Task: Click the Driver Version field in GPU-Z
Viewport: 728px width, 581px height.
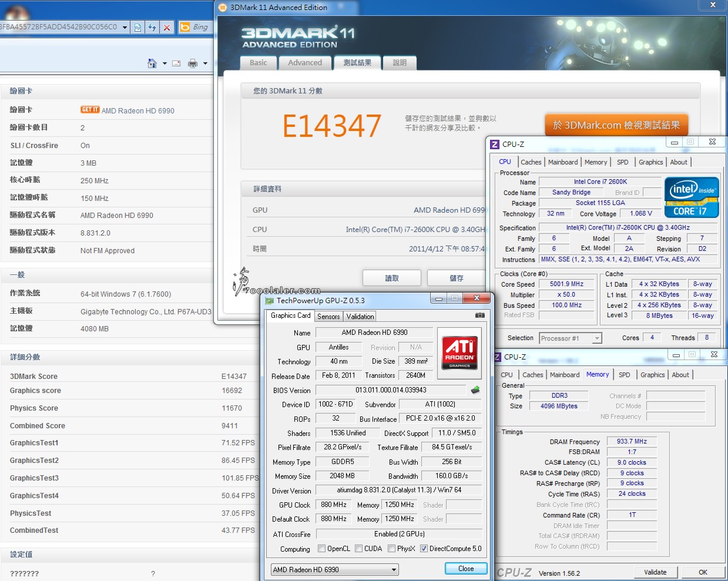Action: coord(399,490)
